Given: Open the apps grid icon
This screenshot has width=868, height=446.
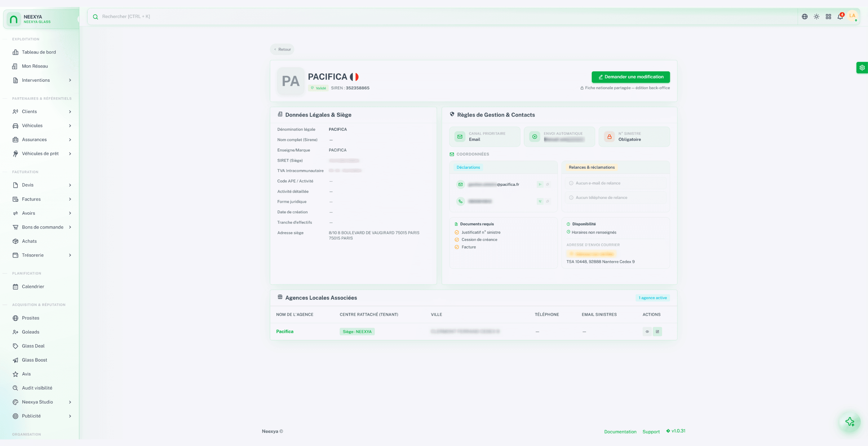Looking at the screenshot, I should (x=828, y=16).
